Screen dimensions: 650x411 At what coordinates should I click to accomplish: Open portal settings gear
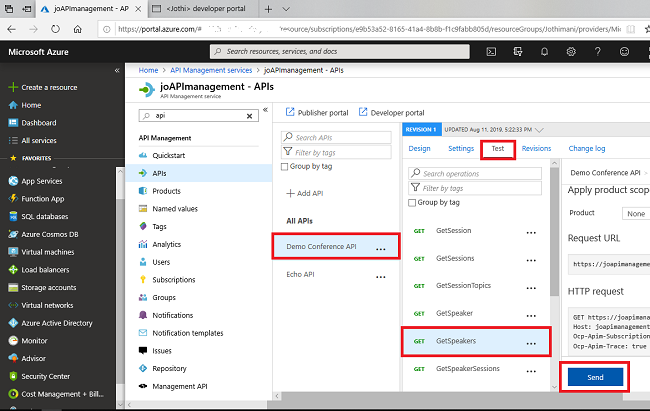coord(571,52)
